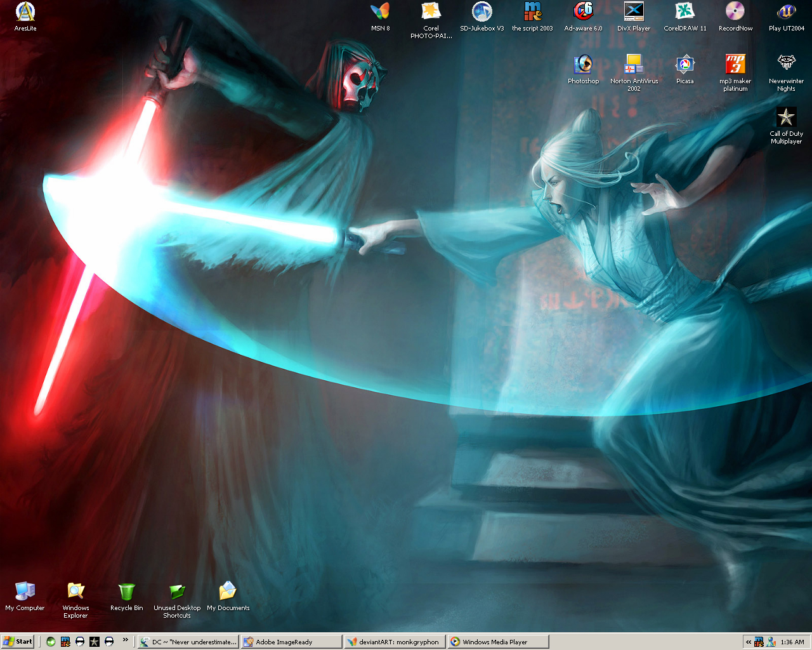Open the Start menu
Image resolution: width=812 pixels, height=650 pixels.
18,642
